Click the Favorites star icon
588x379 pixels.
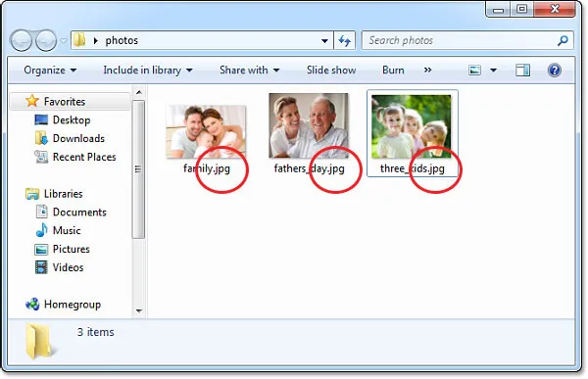(32, 101)
